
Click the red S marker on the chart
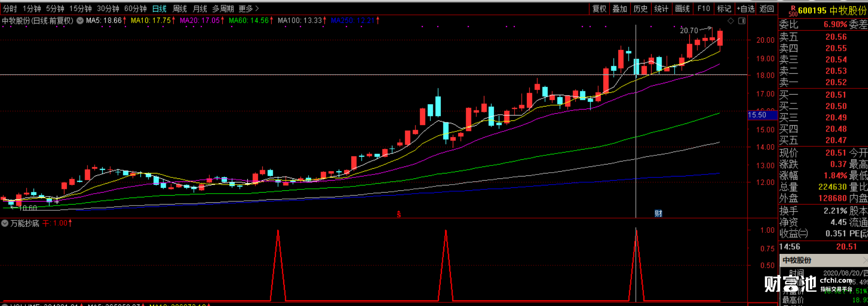(399, 214)
